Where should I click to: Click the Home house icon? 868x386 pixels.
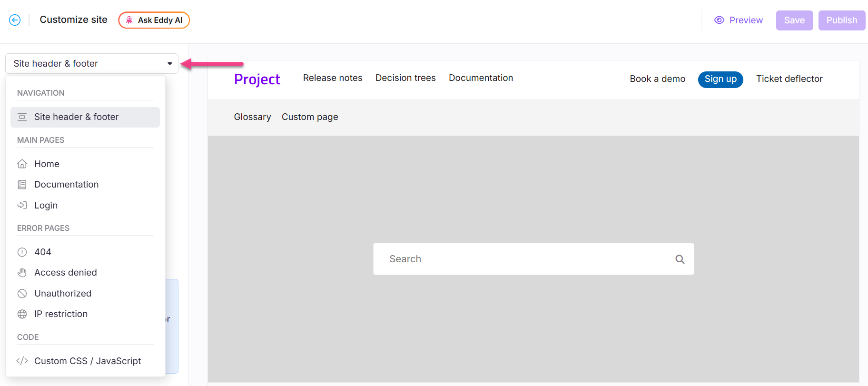point(22,164)
